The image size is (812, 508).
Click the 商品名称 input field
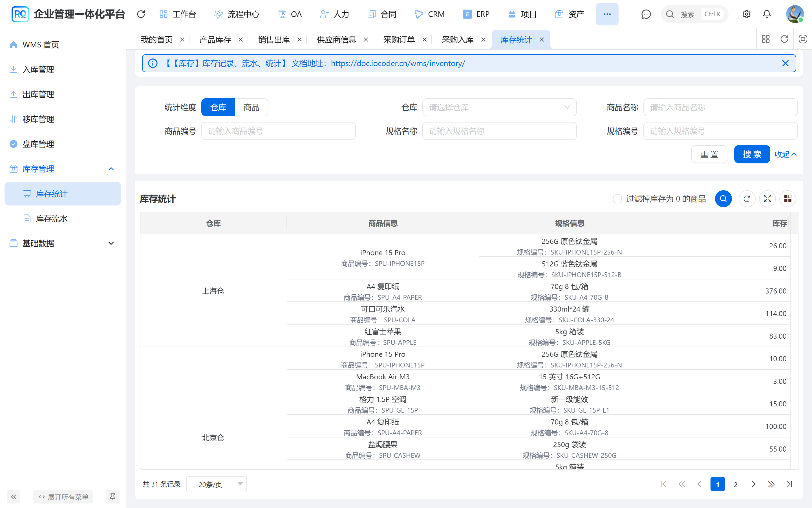[720, 108]
